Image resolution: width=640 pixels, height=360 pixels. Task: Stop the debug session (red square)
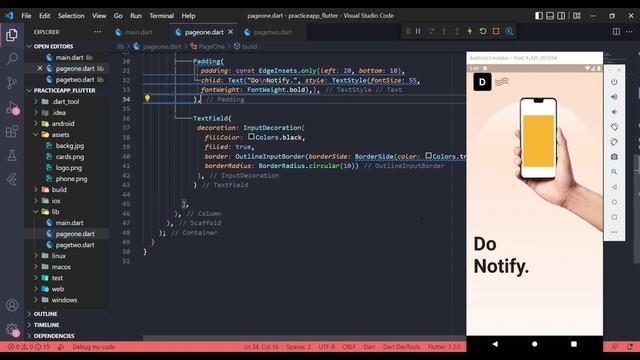coord(496,31)
